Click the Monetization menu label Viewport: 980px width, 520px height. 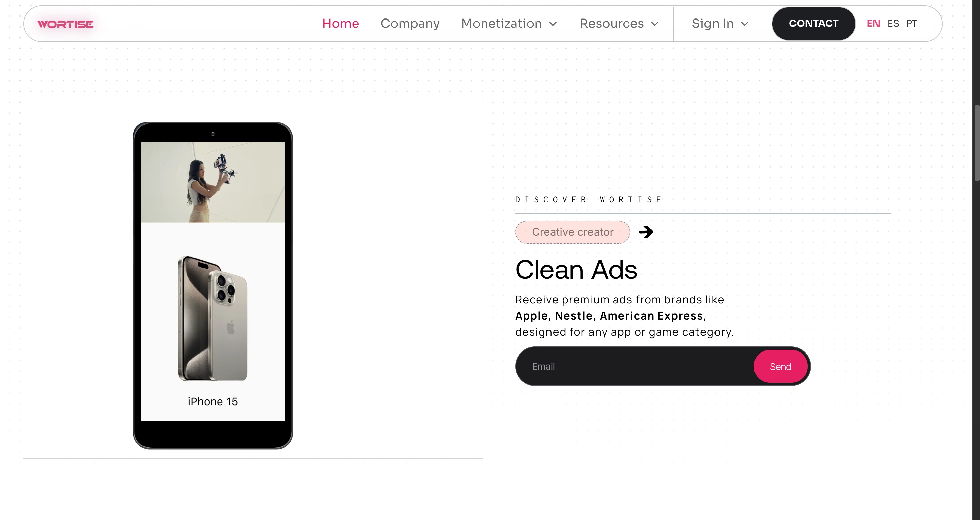[501, 24]
